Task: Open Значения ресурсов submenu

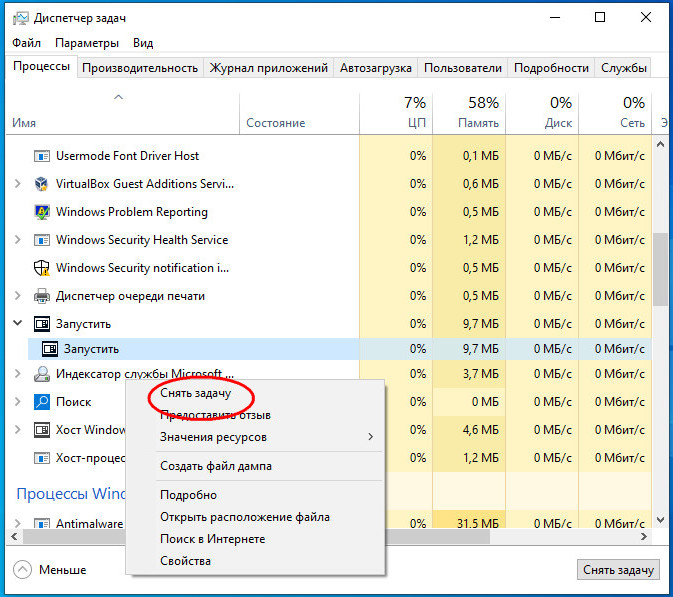Action: pos(269,437)
